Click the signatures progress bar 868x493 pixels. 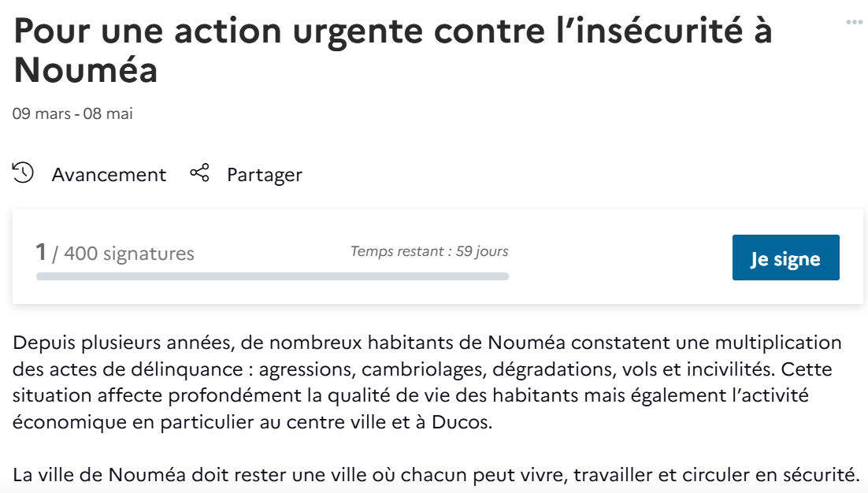pyautogui.click(x=272, y=276)
